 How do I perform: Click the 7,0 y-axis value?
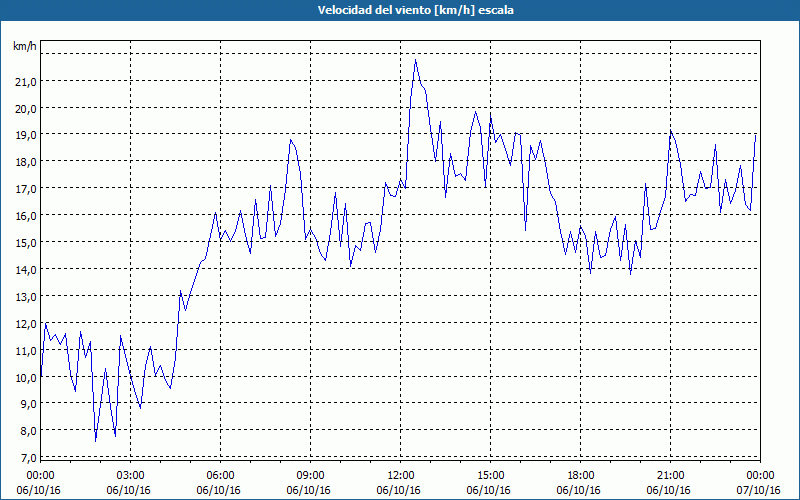29,458
